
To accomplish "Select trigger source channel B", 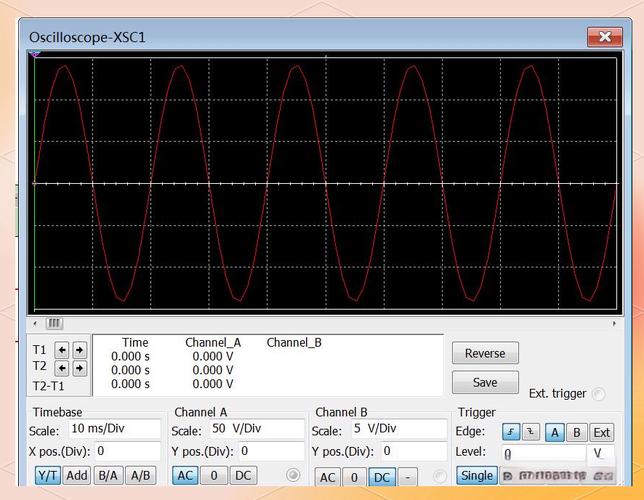I will point(577,432).
